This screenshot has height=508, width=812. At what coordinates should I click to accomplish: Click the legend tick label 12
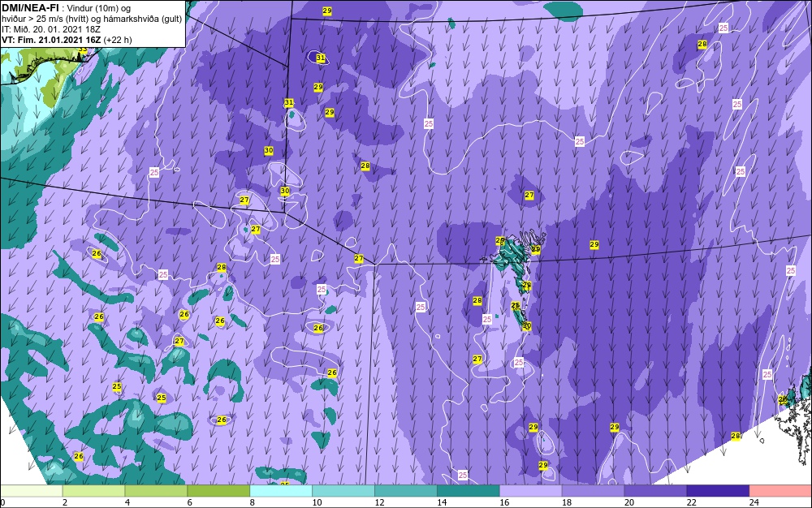(379, 502)
